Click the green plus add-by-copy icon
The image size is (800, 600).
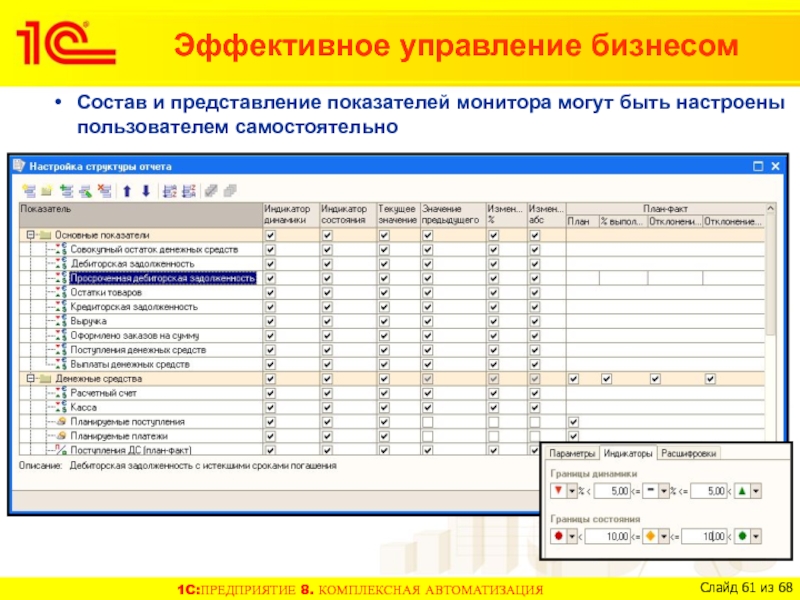point(66,191)
